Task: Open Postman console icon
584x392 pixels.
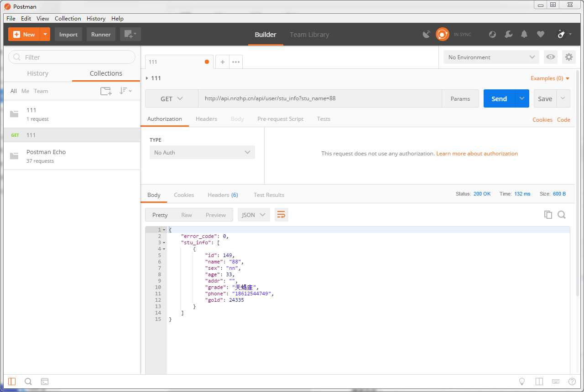Action: click(45, 382)
